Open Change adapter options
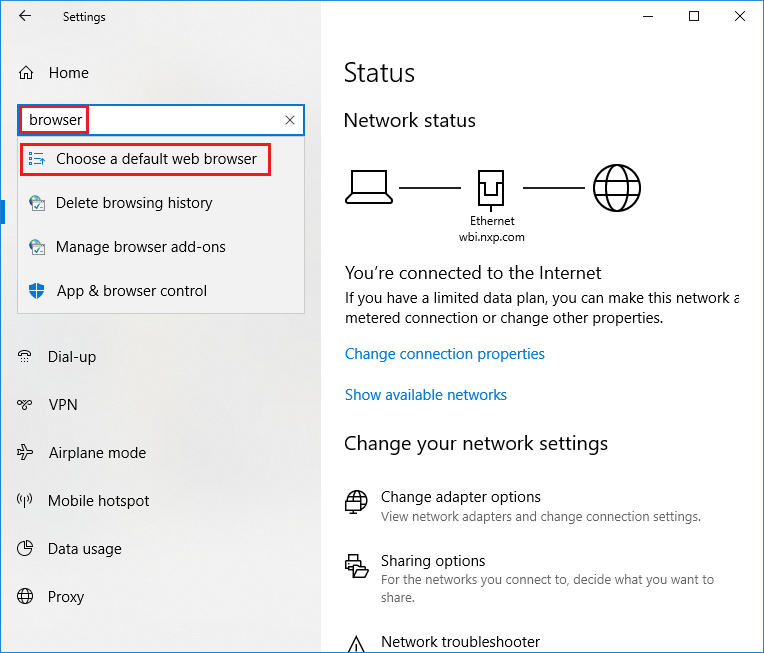Viewport: 764px width, 653px height. point(460,497)
